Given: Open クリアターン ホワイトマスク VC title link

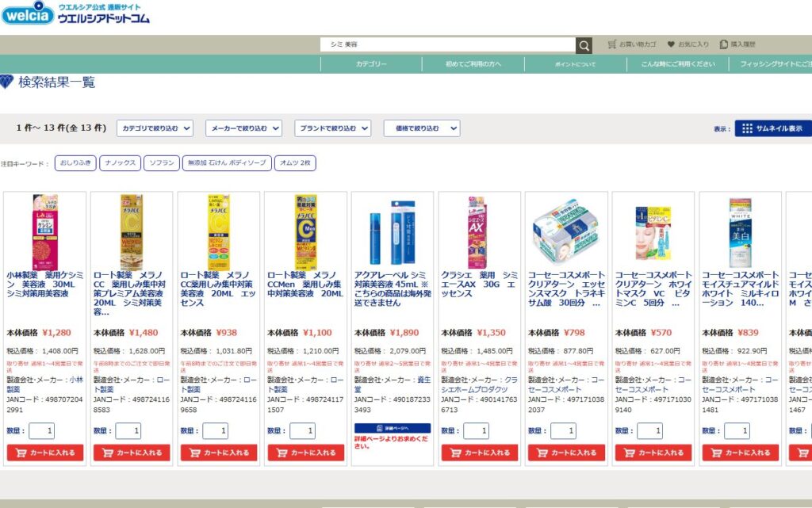Looking at the screenshot, I should pos(653,288).
